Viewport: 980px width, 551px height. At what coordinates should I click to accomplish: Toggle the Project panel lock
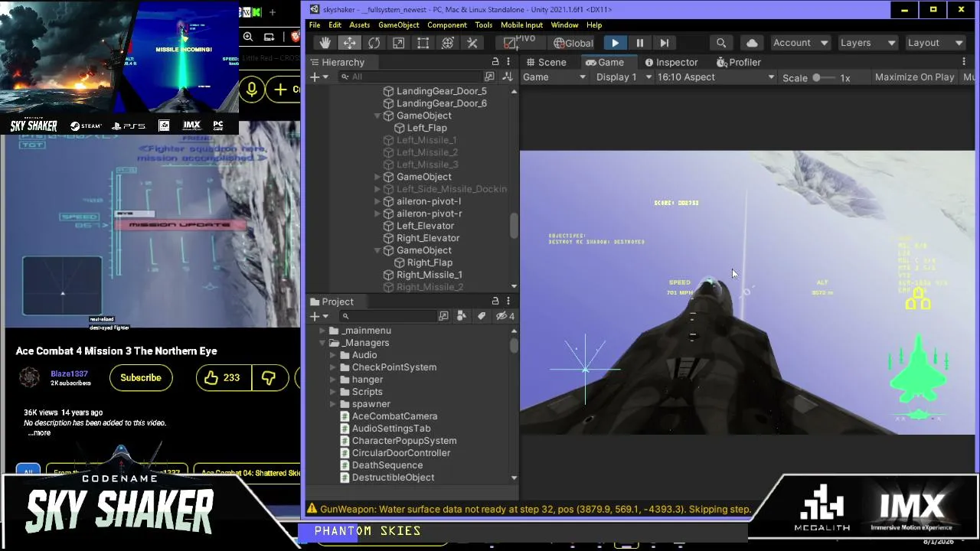[495, 302]
